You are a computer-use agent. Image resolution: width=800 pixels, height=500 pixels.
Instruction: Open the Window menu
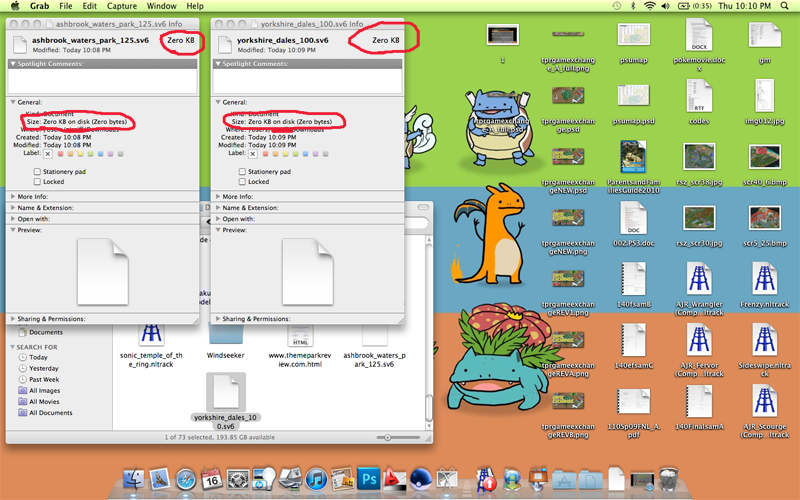[x=162, y=6]
